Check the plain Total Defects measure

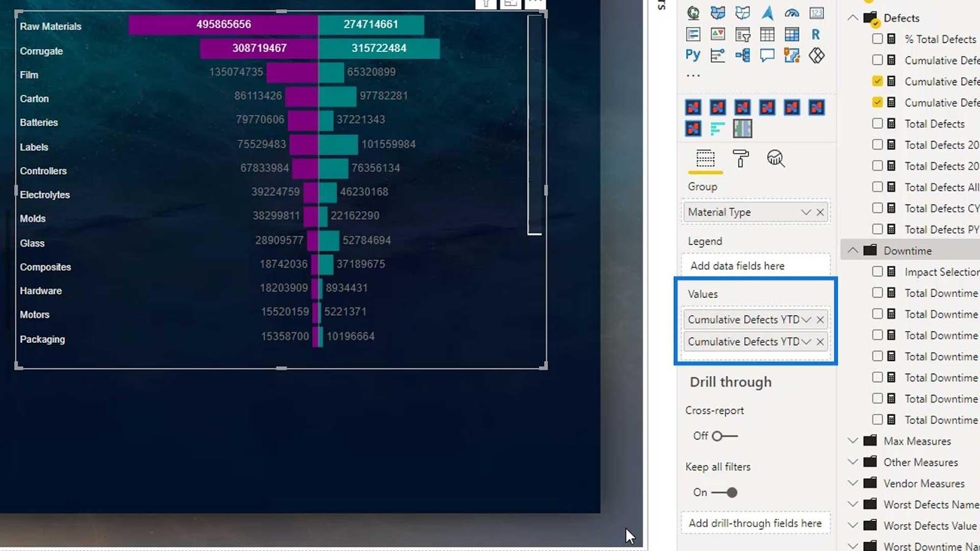877,123
